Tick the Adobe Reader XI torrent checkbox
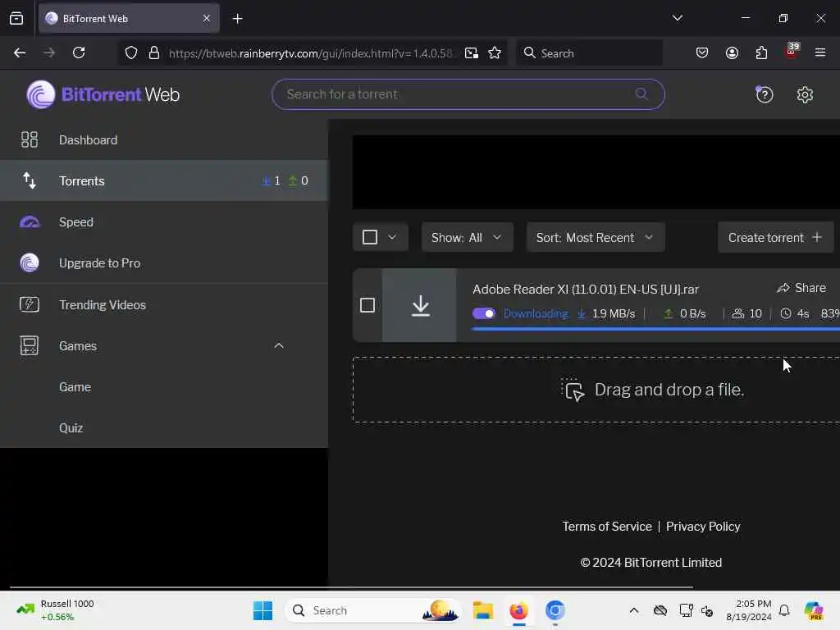 367,305
